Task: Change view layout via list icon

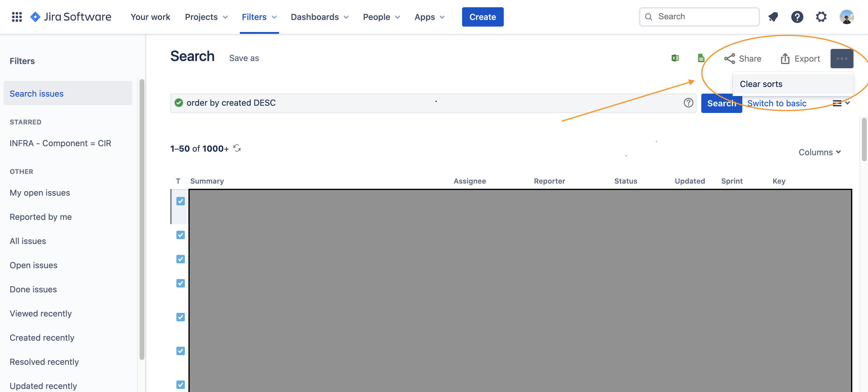Action: point(841,103)
